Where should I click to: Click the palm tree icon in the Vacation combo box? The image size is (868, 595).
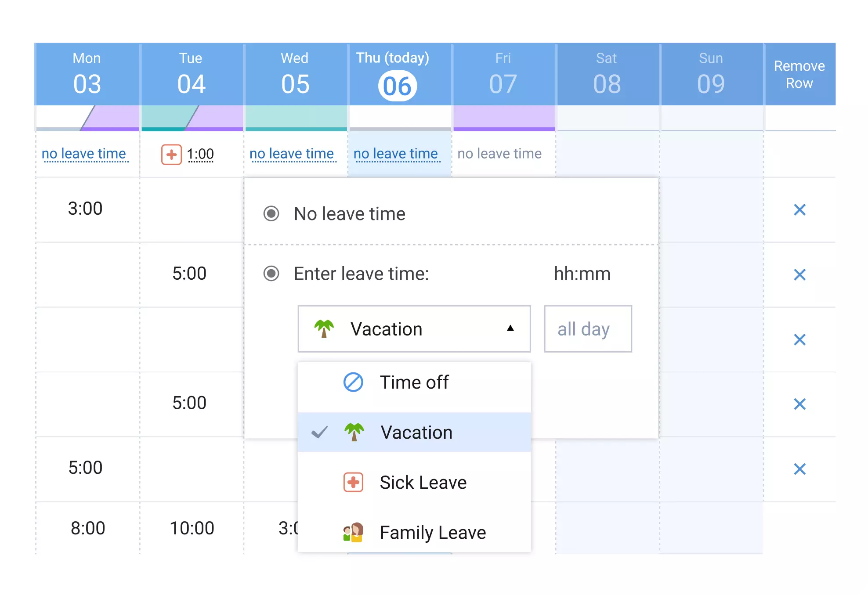click(x=324, y=329)
